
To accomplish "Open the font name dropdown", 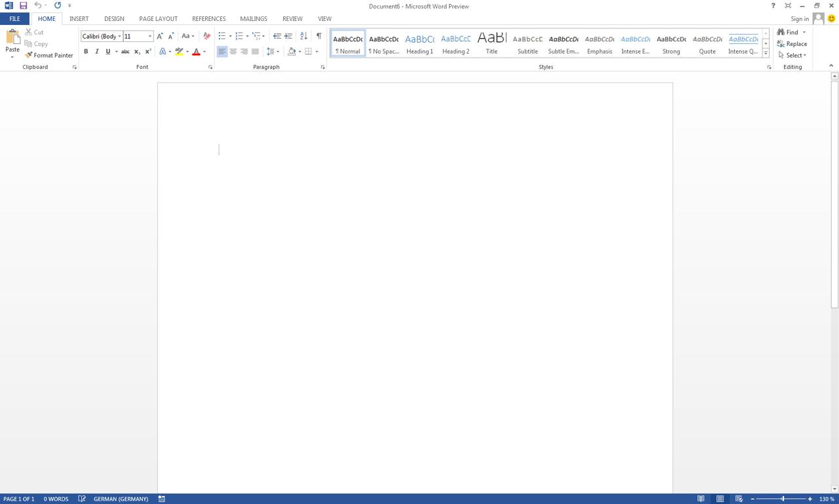I will 120,37.
